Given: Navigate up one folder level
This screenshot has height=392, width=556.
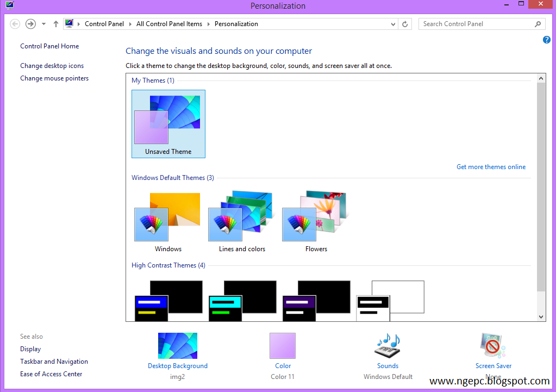Looking at the screenshot, I should [x=55, y=23].
